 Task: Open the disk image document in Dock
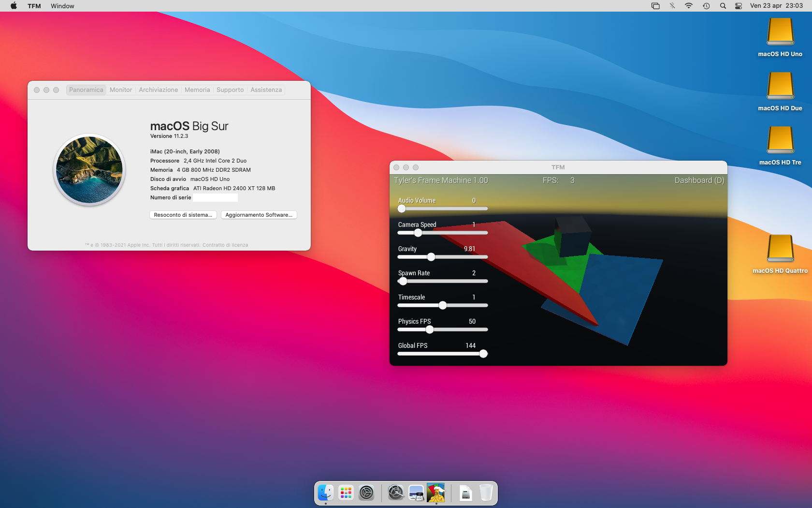point(465,493)
